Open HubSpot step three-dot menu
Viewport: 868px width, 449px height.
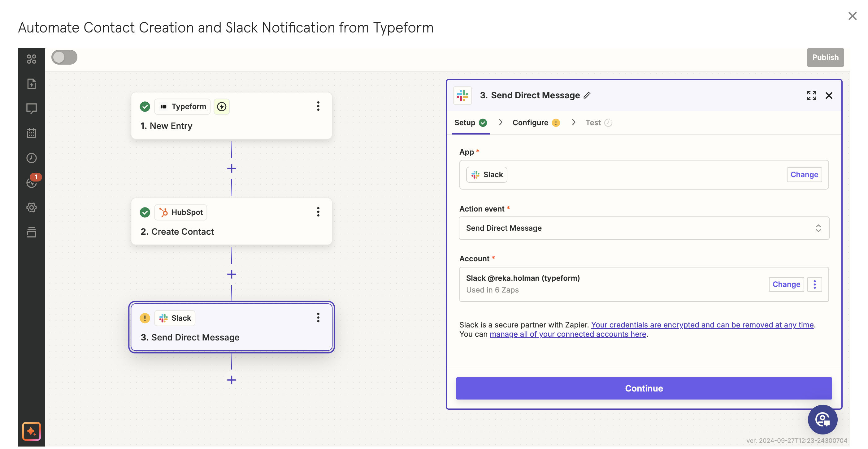pos(318,212)
